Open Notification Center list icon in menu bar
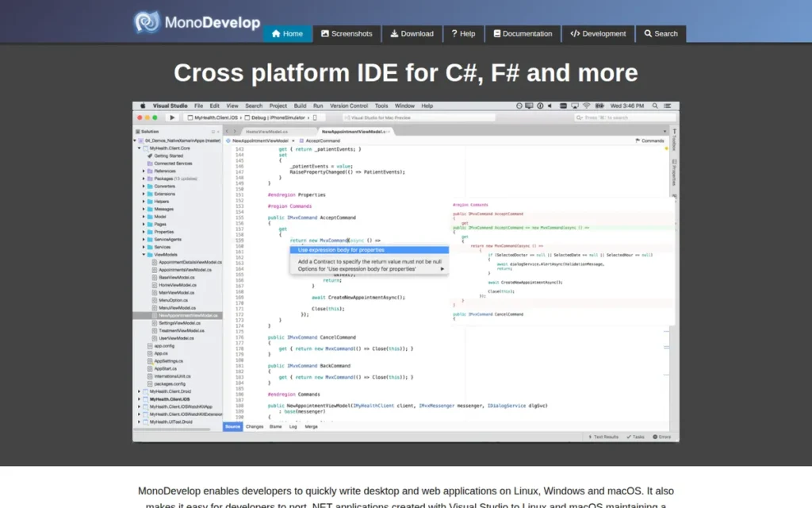 pyautogui.click(x=668, y=106)
